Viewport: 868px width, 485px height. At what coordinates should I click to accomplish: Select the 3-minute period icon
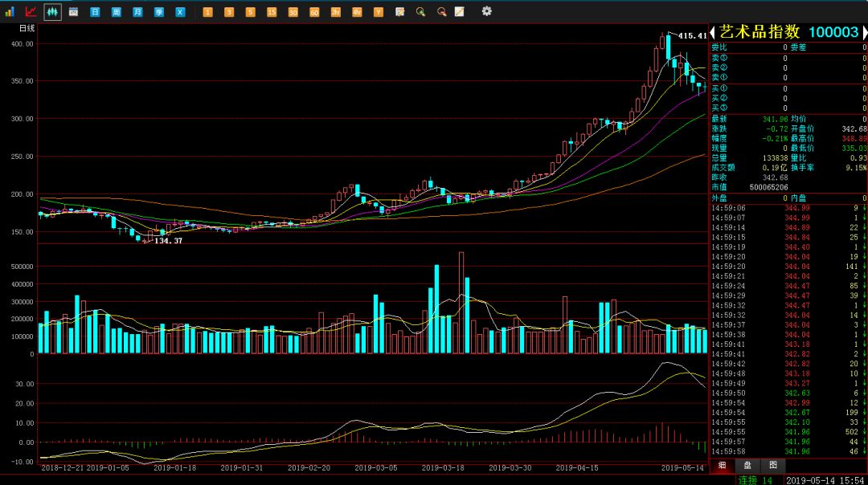pyautogui.click(x=229, y=11)
